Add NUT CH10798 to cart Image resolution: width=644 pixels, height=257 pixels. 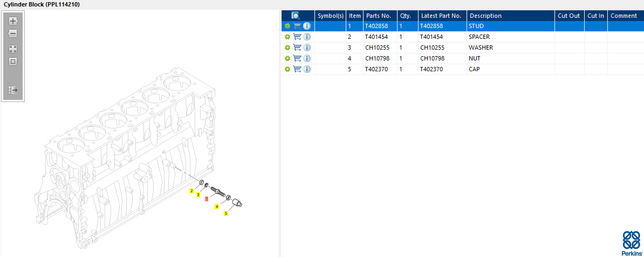point(297,58)
